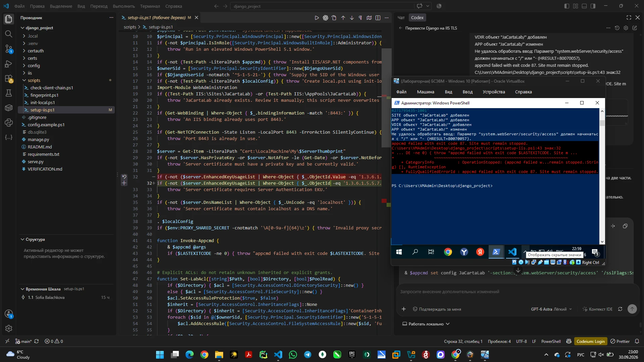
Task: Toggle the bottom panel layout button
Action: (x=584, y=6)
